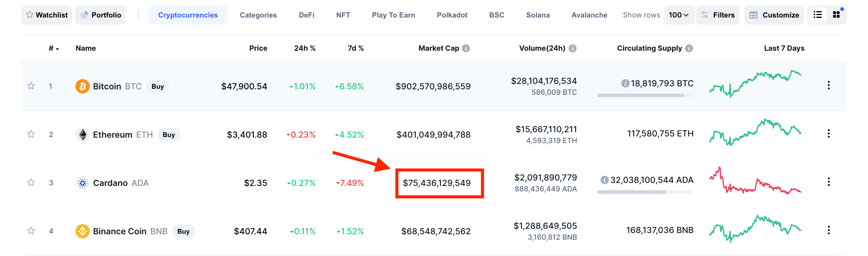Open more options for Ethereum row
Viewport: 868px width, 256px height.
(829, 134)
